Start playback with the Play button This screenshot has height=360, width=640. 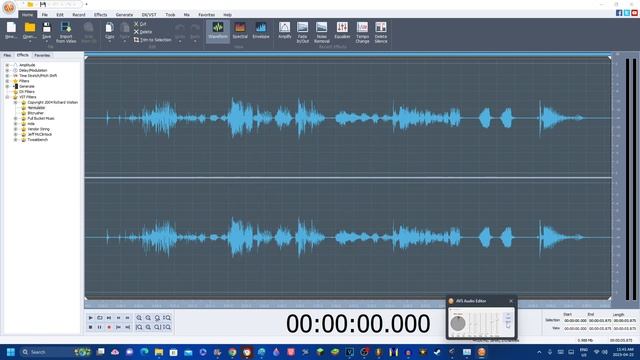coord(91,318)
